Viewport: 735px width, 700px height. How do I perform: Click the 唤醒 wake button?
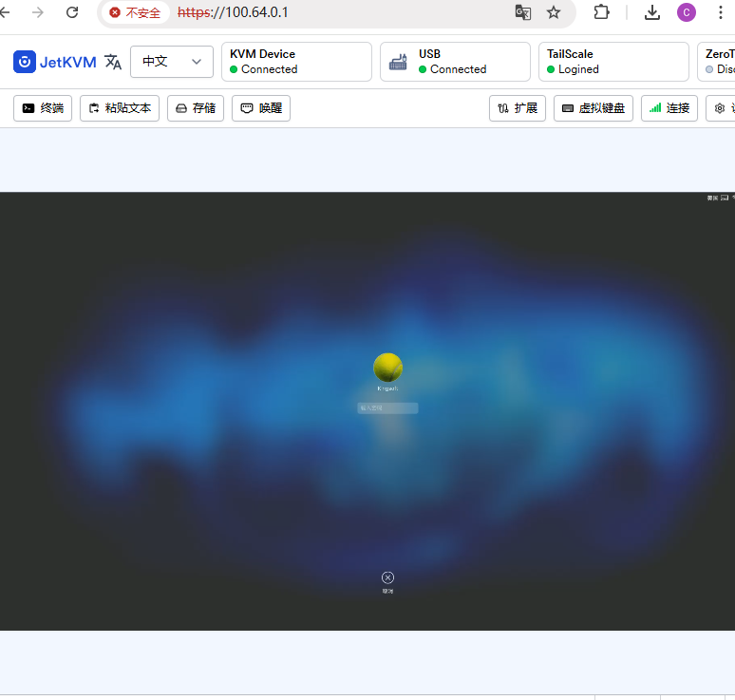point(261,108)
